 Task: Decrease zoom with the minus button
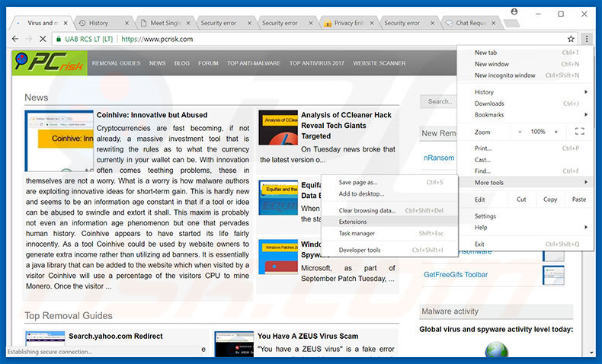tap(520, 132)
